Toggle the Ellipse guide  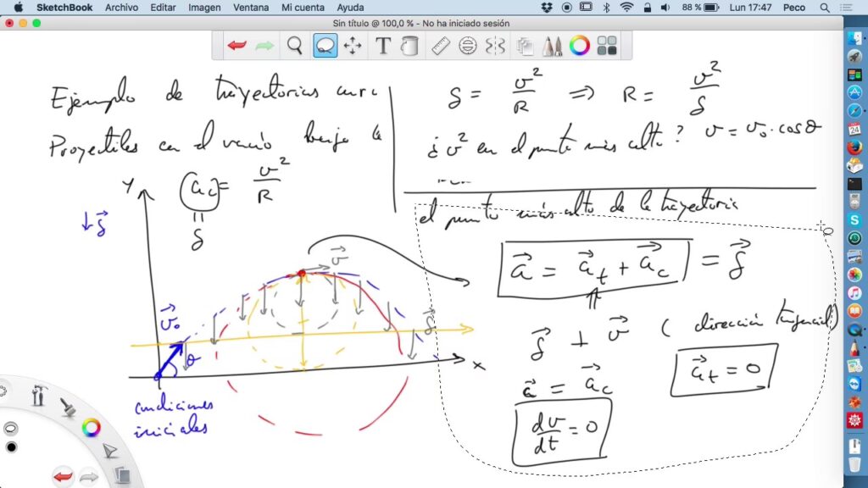(468, 46)
